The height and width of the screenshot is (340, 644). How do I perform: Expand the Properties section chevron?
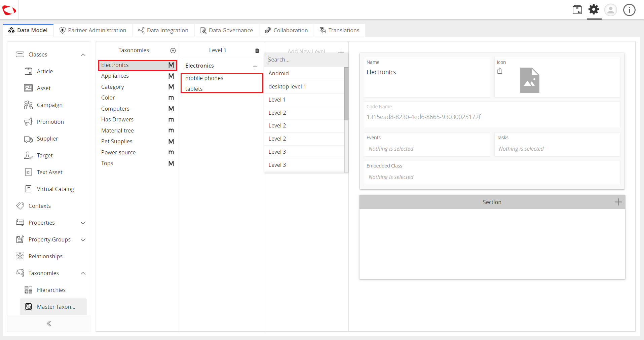click(x=83, y=223)
